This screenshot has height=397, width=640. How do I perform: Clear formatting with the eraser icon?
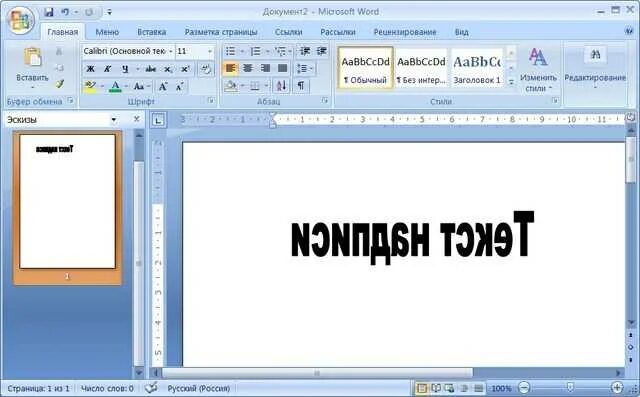click(x=206, y=69)
